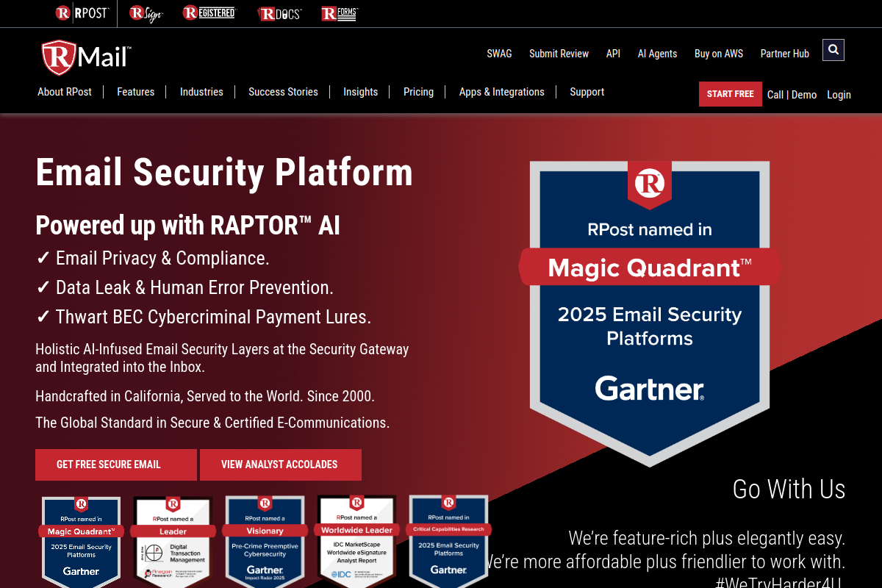882x588 pixels.
Task: Open the AI Agents link
Action: coord(657,54)
